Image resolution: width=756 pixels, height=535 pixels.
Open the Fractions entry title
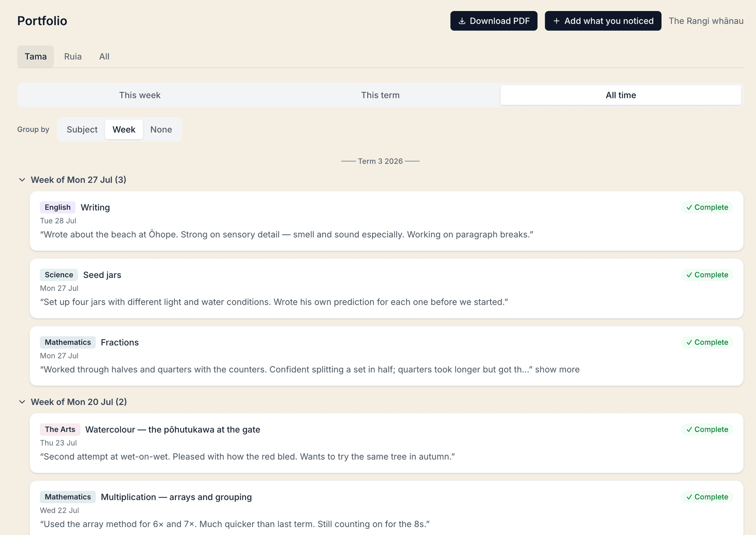(x=120, y=343)
